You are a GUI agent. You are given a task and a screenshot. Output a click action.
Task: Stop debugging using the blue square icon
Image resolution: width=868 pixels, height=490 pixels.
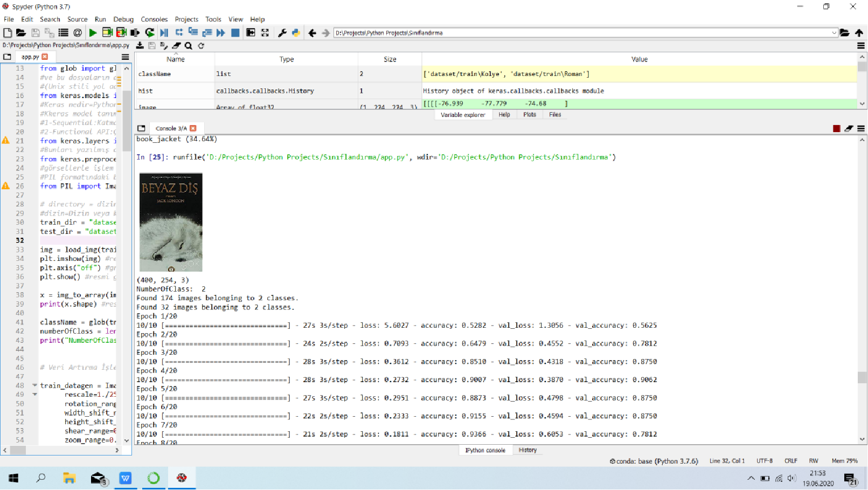point(235,32)
